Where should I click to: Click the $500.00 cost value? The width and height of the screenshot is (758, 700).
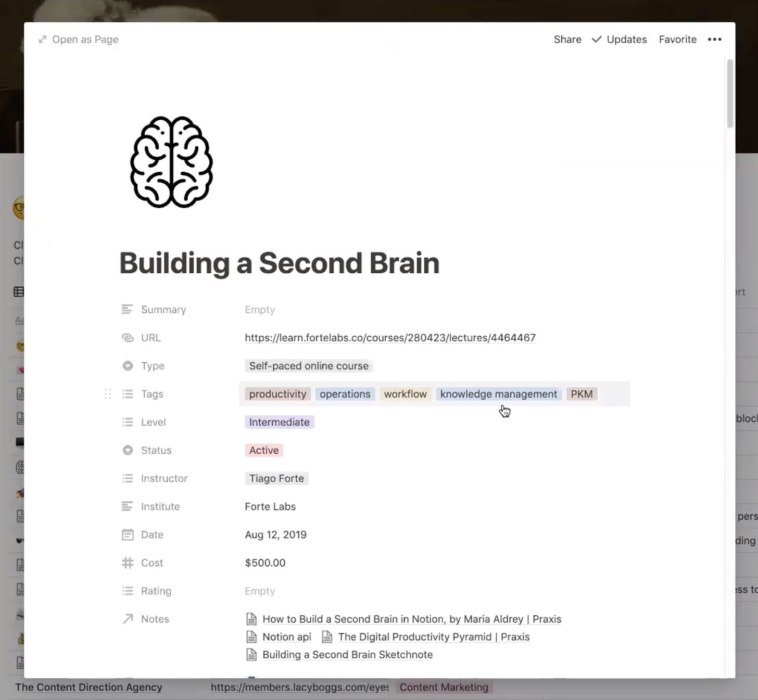265,563
